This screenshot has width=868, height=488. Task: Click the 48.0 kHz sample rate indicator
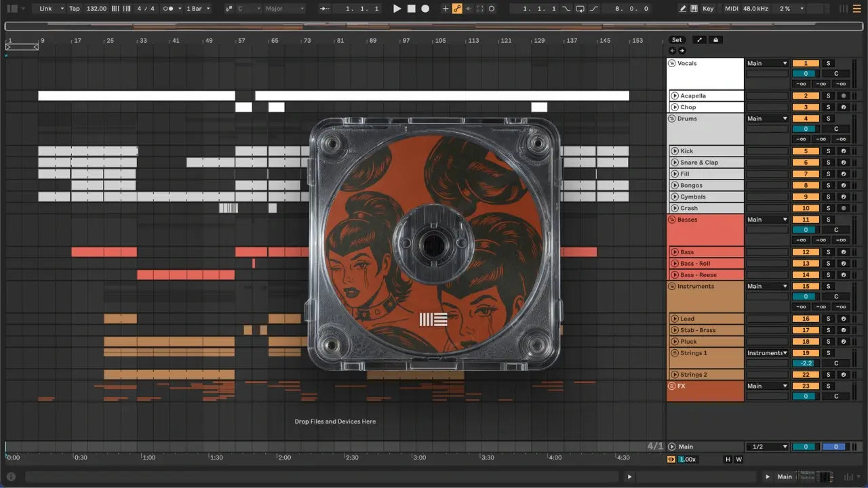(755, 9)
